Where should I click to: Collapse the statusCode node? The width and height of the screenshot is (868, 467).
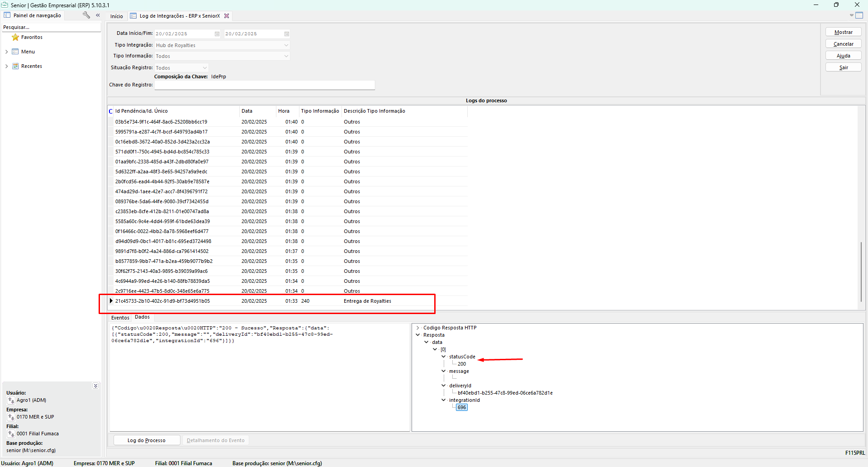(443, 357)
